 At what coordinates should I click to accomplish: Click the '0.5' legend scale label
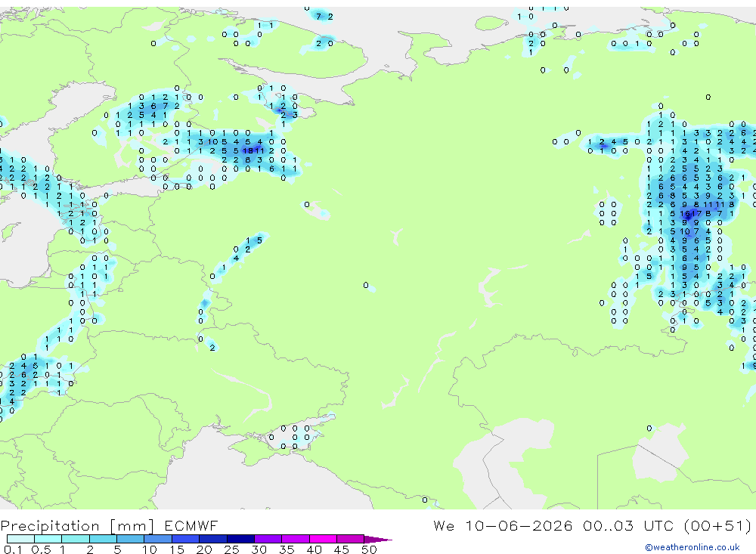coord(41,549)
